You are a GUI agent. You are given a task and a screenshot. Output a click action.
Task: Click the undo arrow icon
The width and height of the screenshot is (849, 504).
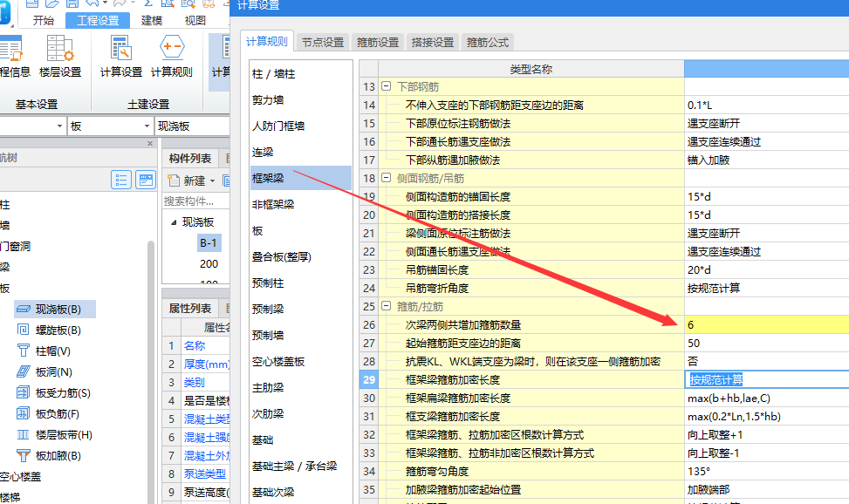pyautogui.click(x=92, y=3)
